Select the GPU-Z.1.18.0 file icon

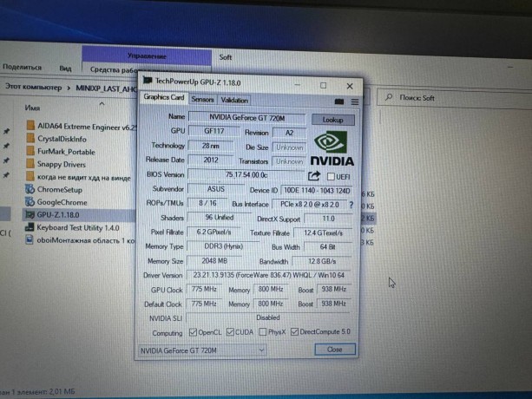tap(30, 214)
